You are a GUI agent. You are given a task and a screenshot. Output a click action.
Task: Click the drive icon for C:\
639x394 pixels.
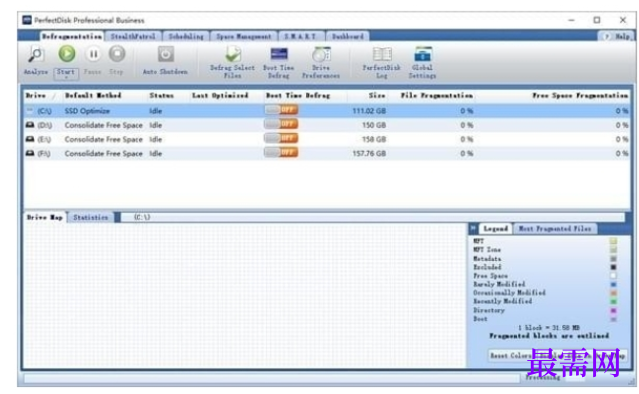tap(30, 110)
